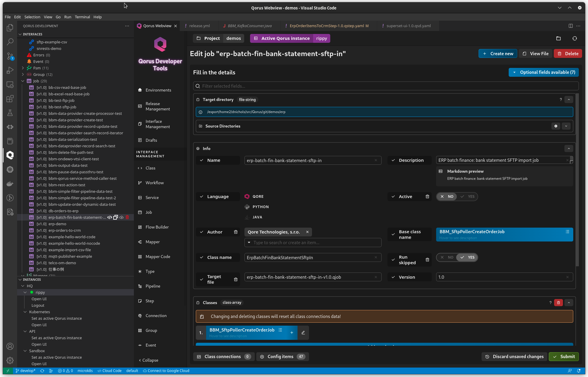The height and width of the screenshot is (377, 588).
Task: Select JAVA as the language
Action: [253, 217]
